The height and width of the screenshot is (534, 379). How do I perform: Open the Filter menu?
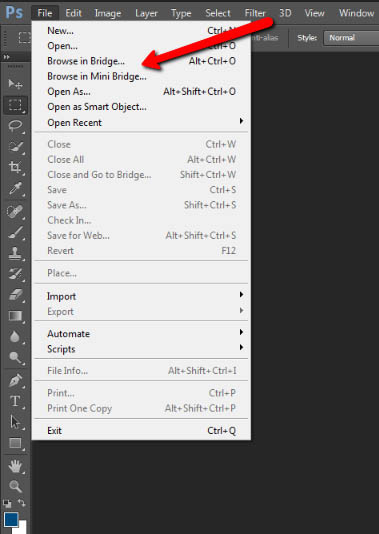(x=255, y=13)
